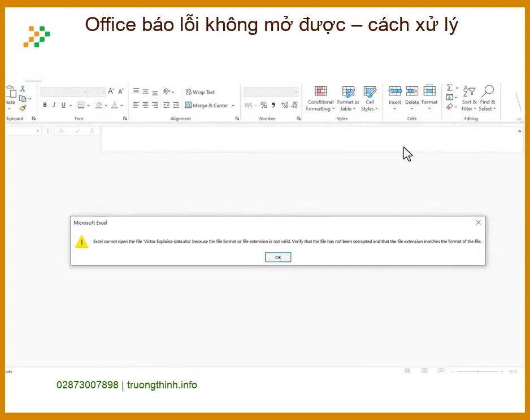
Task: Expand the formula bar
Action: point(519,132)
